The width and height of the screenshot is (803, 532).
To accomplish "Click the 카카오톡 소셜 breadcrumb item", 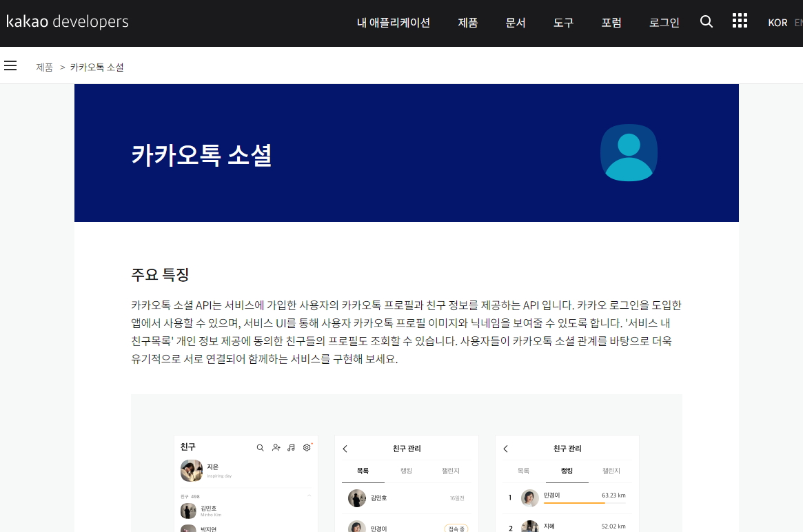I will pos(96,67).
